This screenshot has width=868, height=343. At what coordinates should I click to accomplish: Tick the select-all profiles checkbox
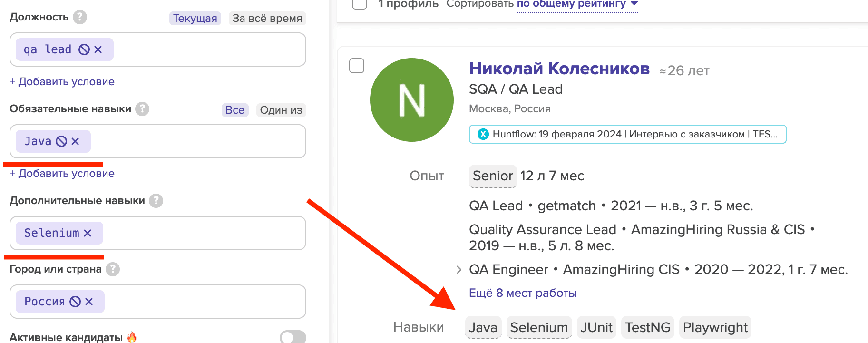[x=359, y=4]
